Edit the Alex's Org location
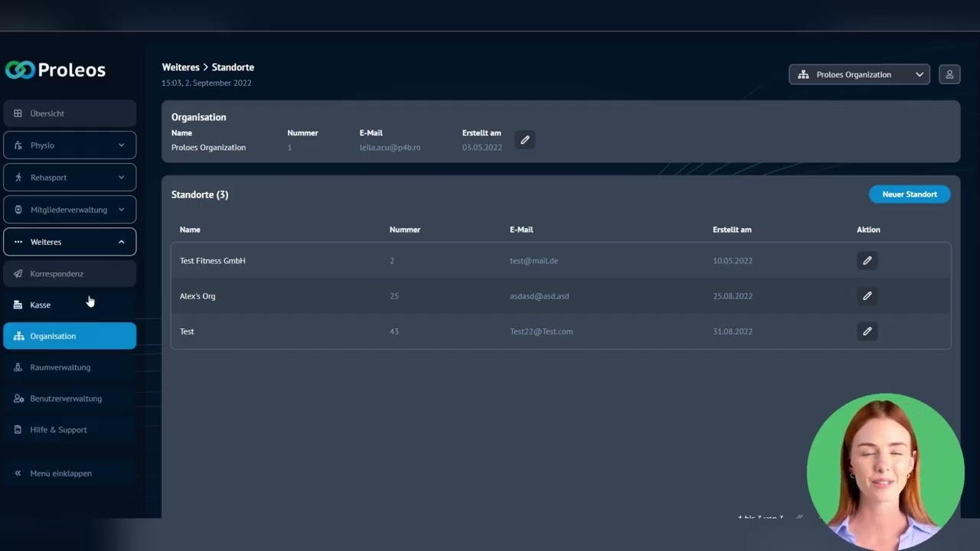This screenshot has width=980, height=551. click(867, 295)
